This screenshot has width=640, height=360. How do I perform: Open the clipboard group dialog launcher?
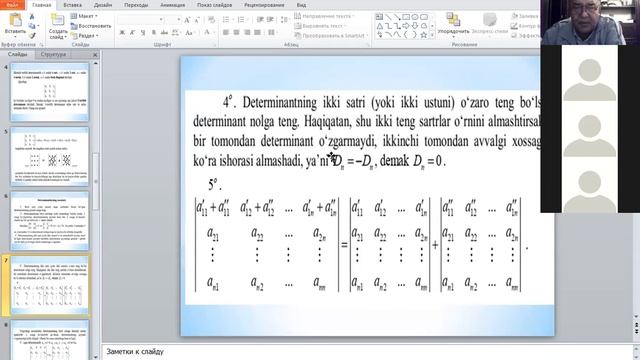pyautogui.click(x=41, y=44)
